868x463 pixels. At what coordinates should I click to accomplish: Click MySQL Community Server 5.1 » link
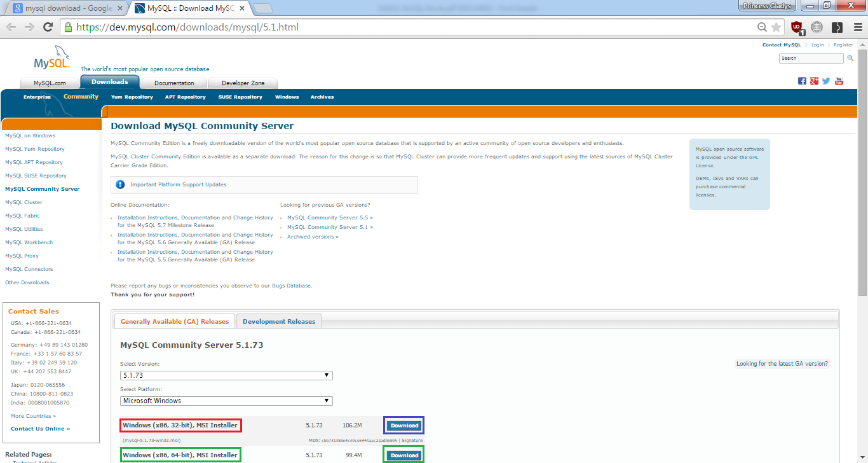330,227
